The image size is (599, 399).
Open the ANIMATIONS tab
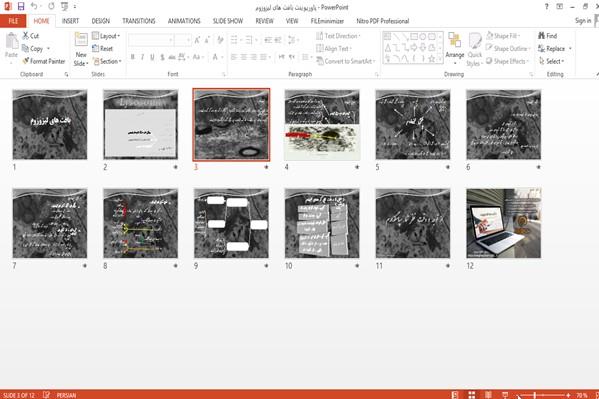point(184,21)
